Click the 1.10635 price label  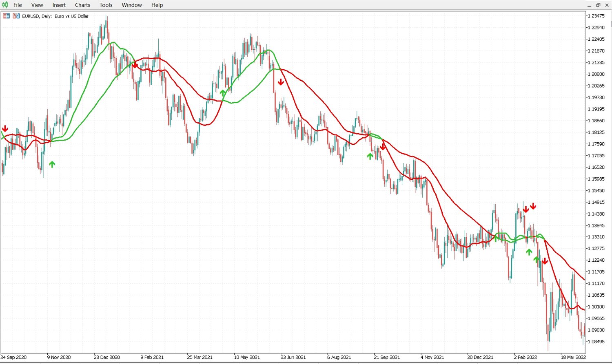tap(596, 295)
